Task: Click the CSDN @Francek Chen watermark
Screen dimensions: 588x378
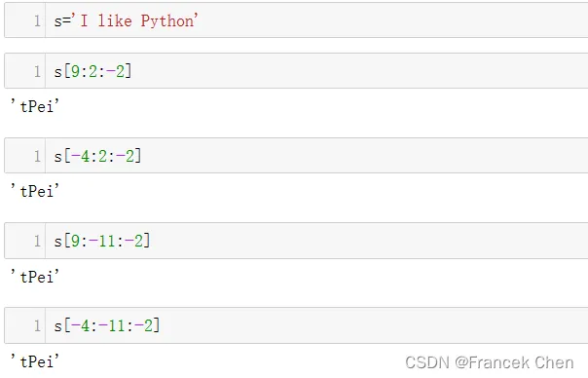Action: point(490,362)
